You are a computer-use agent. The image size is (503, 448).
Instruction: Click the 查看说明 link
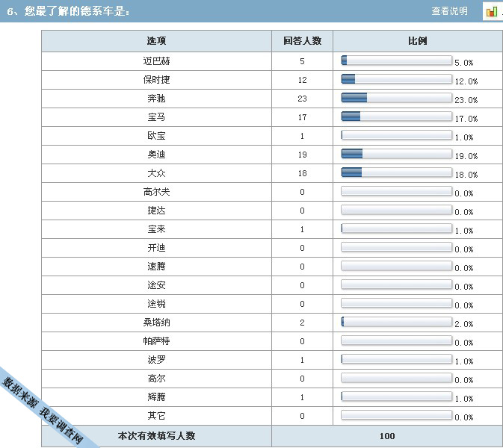tap(449, 11)
